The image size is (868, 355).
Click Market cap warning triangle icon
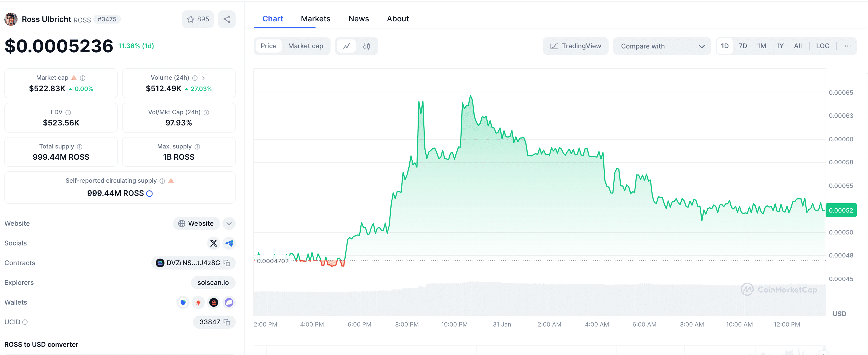74,78
